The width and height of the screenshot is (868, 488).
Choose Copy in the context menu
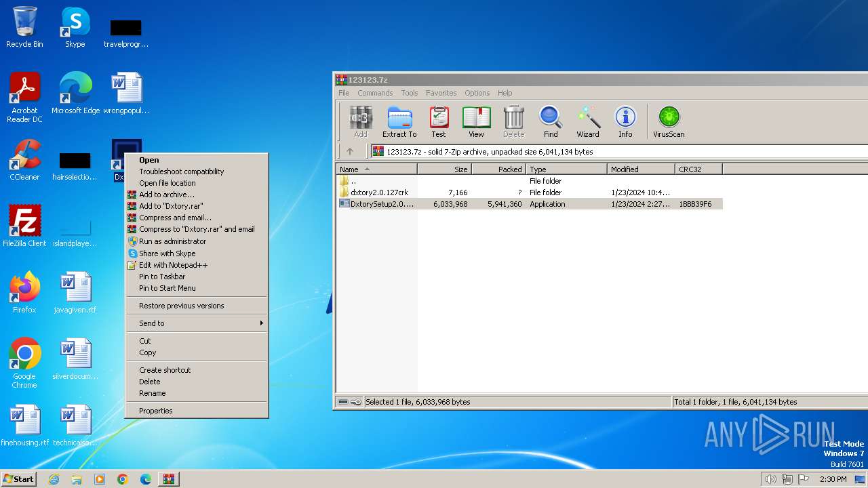pyautogui.click(x=197, y=352)
